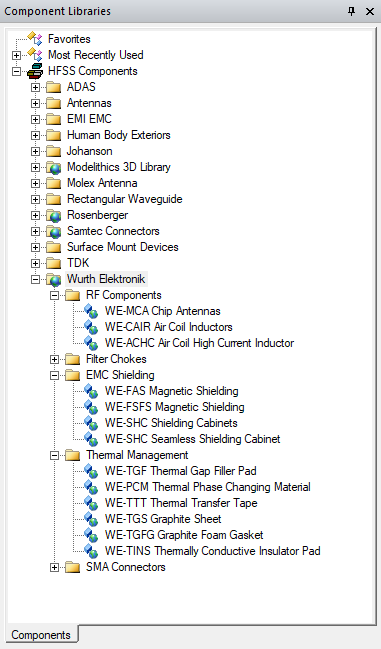
Task: Expand the EMI EMC folder
Action: 35,119
